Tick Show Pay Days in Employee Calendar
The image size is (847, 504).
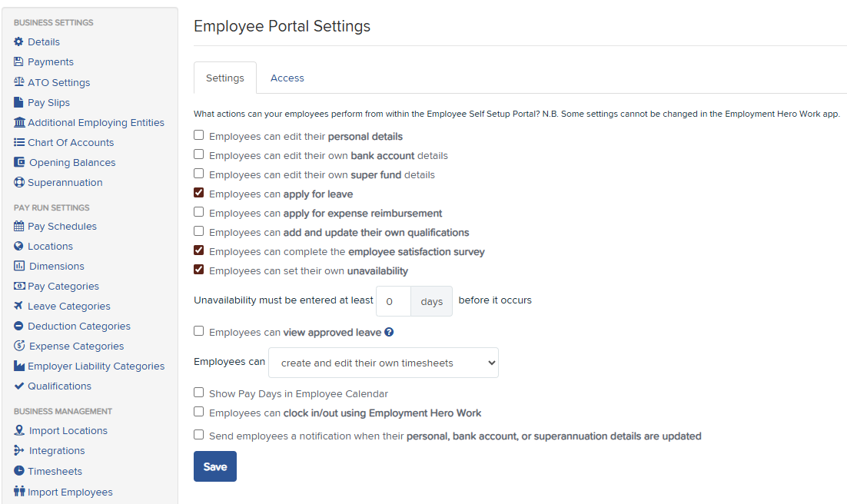coord(199,393)
